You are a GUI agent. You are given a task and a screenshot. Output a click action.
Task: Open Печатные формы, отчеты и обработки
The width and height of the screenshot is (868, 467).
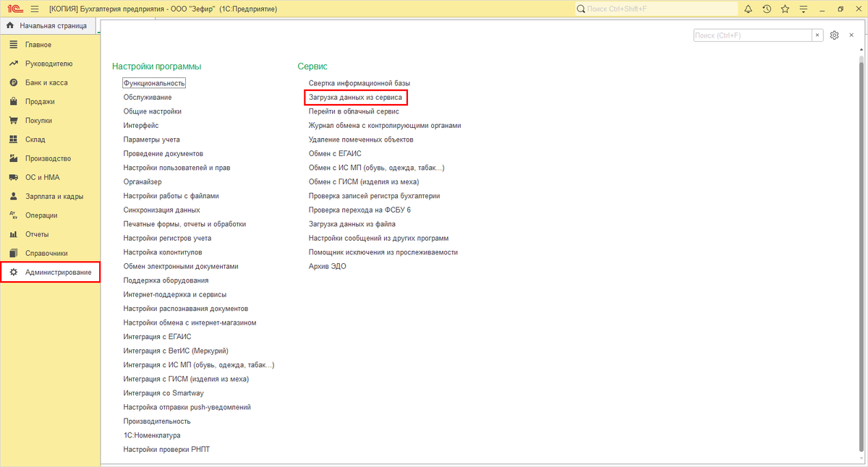[x=184, y=224]
